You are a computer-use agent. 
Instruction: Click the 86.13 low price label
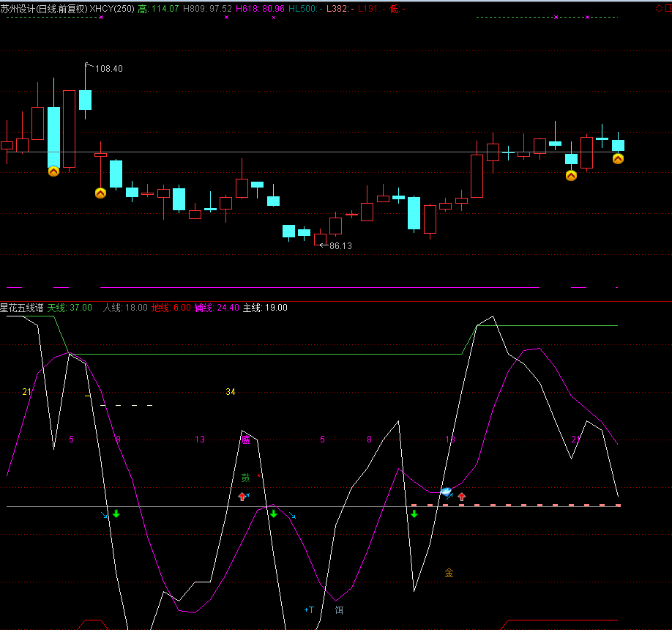pos(340,245)
